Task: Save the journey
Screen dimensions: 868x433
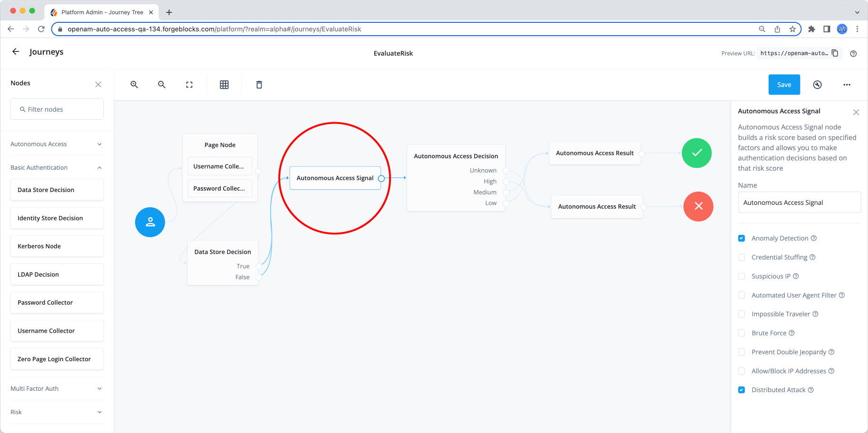Action: [784, 85]
